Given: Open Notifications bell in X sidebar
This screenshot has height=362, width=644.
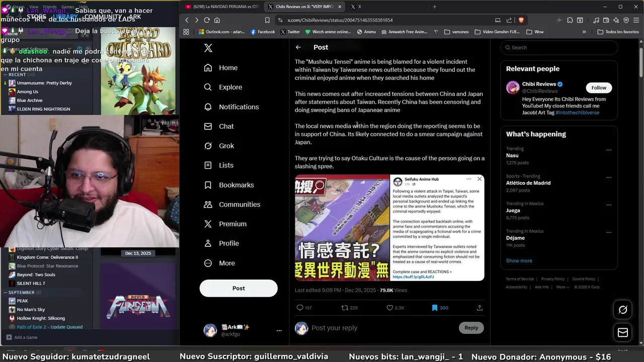Looking at the screenshot, I should pyautogui.click(x=231, y=107).
